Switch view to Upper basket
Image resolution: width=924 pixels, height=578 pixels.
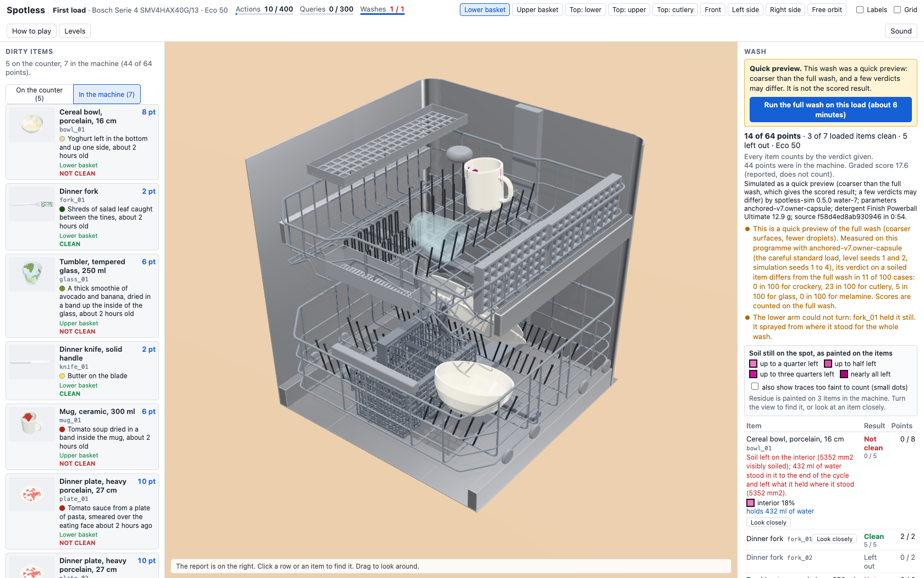(x=537, y=10)
